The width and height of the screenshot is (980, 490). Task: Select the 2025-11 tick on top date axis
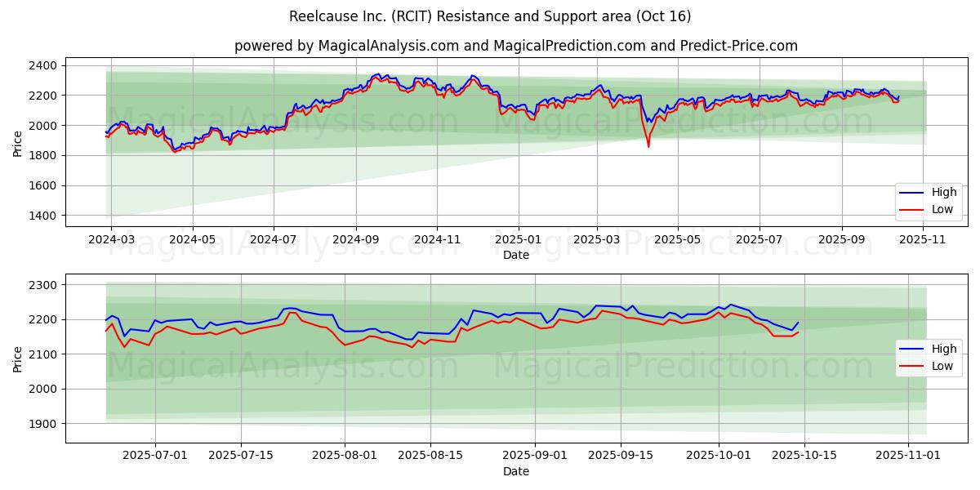(923, 240)
